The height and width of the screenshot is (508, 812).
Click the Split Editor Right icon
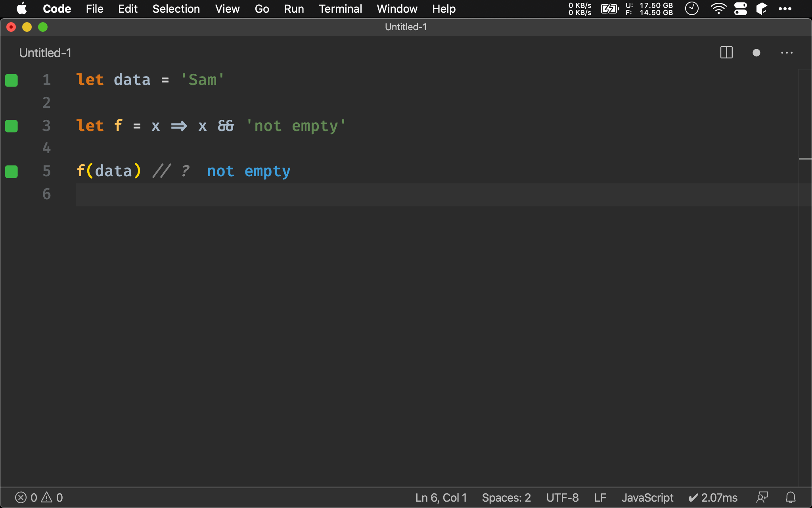click(726, 52)
